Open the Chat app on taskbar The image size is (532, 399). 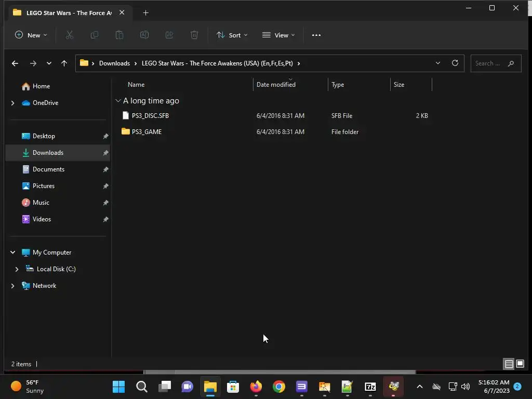pos(187,387)
